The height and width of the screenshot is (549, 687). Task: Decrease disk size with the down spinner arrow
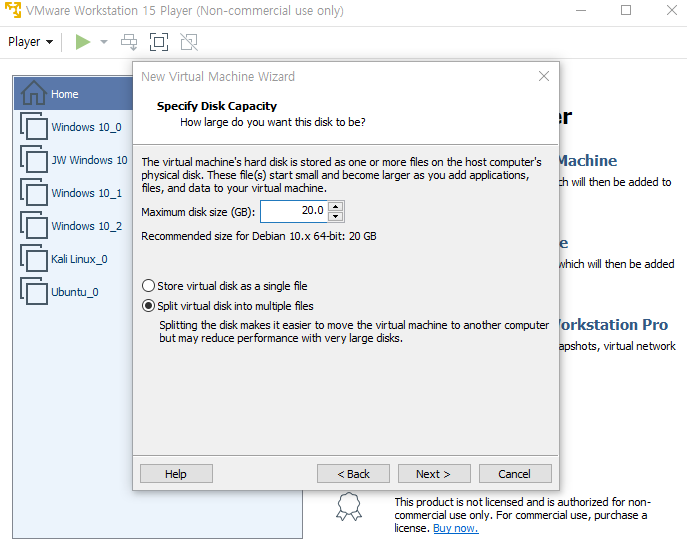[x=336, y=216]
